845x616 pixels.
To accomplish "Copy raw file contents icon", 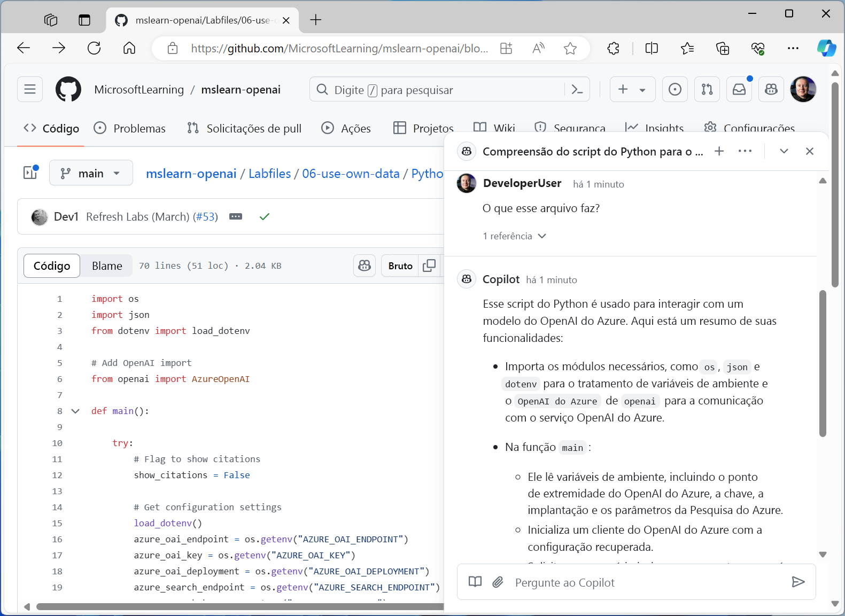I will point(429,266).
